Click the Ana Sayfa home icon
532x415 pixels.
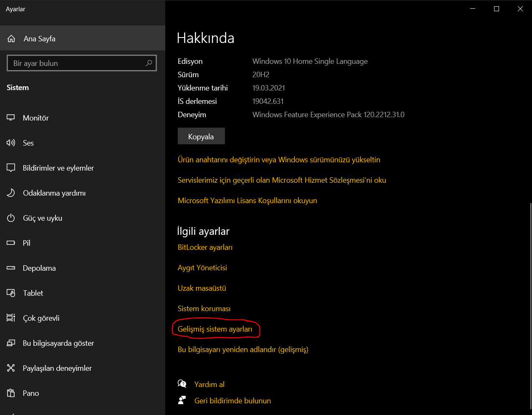[x=11, y=39]
